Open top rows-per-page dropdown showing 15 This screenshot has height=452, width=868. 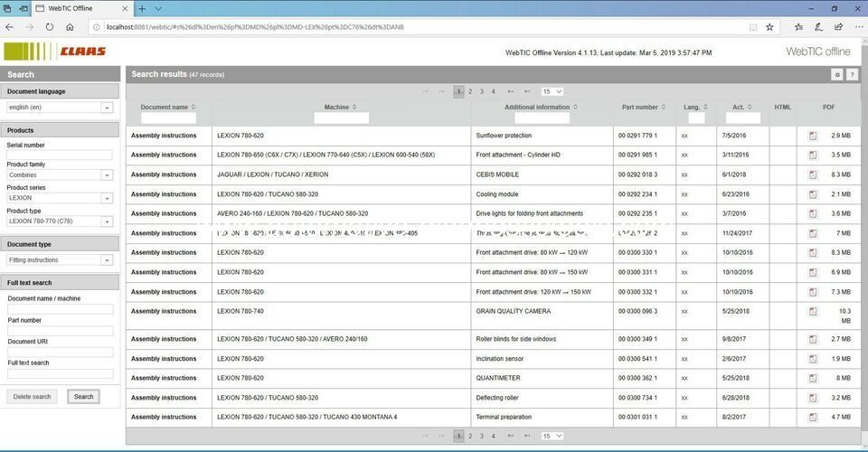coord(552,91)
